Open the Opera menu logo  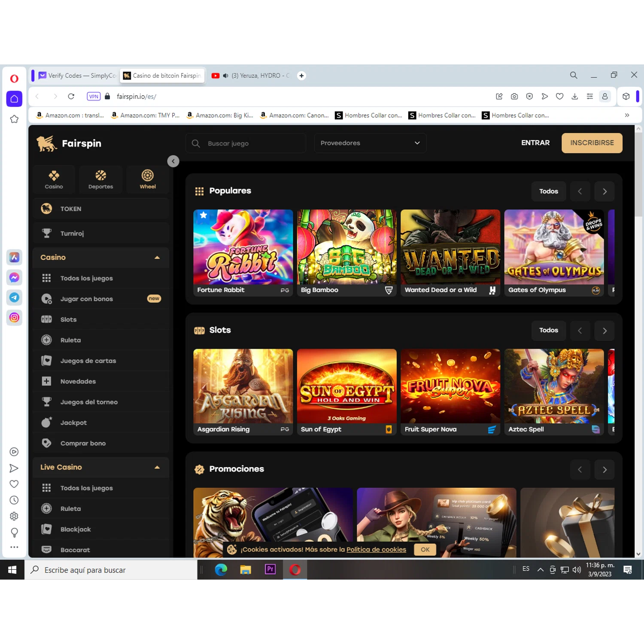pos(14,79)
